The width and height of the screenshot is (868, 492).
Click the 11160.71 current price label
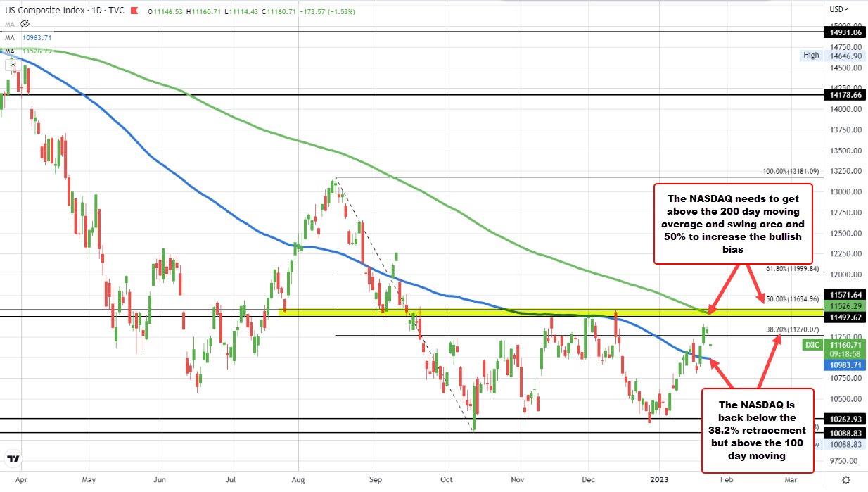(845, 345)
